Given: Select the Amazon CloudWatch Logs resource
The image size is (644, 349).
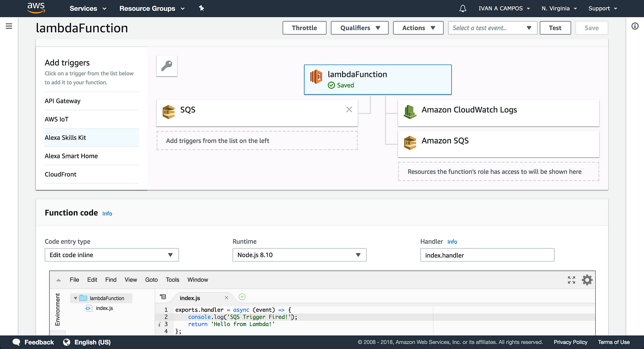Looking at the screenshot, I should point(498,113).
